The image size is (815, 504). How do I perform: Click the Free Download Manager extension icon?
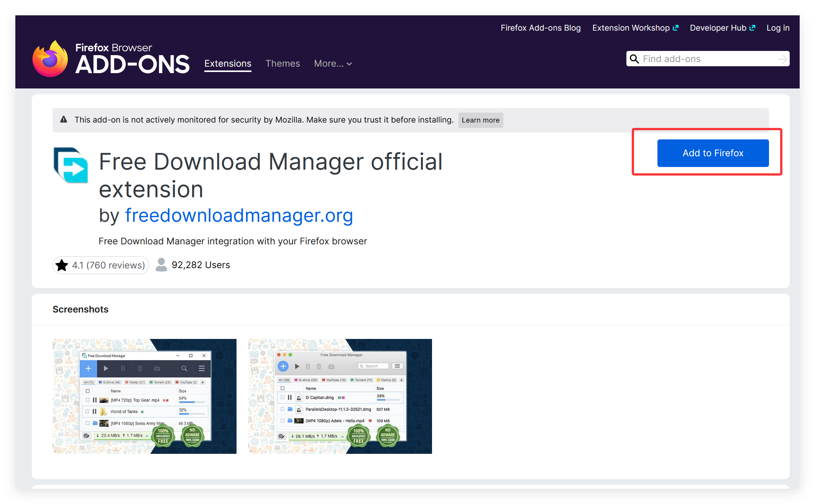coord(71,165)
